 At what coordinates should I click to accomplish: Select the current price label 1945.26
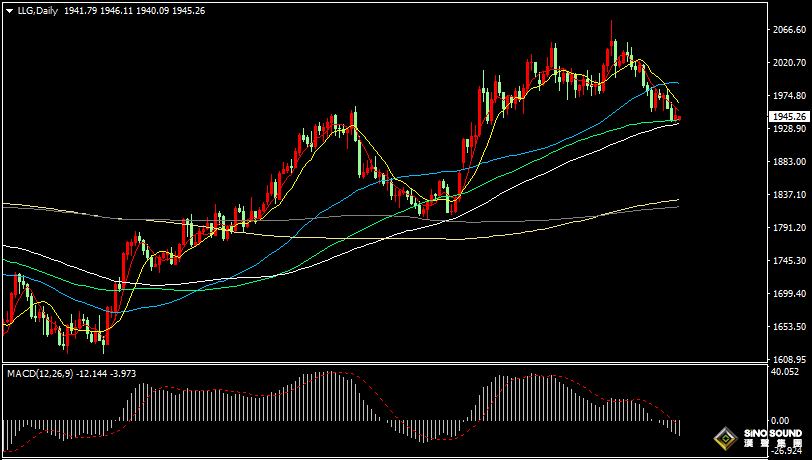[789, 117]
